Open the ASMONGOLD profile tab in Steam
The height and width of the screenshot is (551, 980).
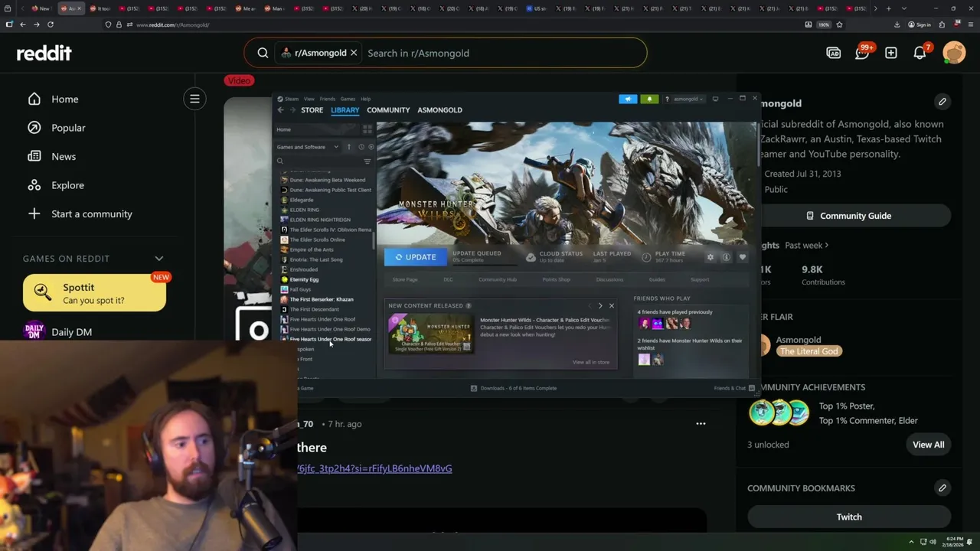point(439,110)
